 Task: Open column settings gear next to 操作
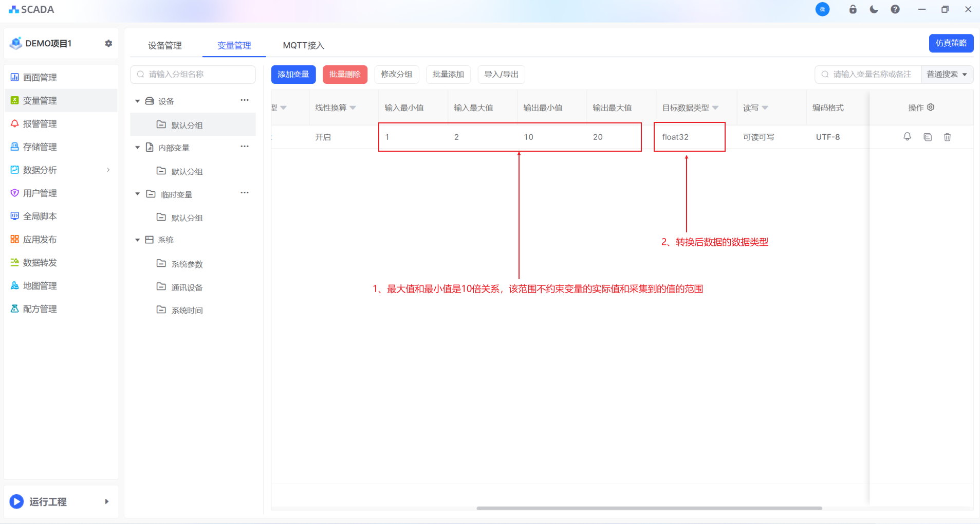click(931, 107)
